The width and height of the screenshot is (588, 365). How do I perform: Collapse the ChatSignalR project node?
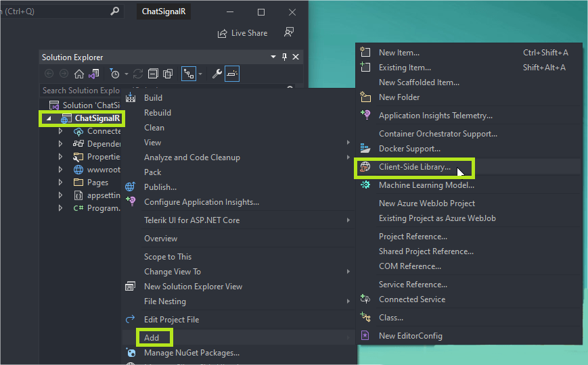point(49,118)
